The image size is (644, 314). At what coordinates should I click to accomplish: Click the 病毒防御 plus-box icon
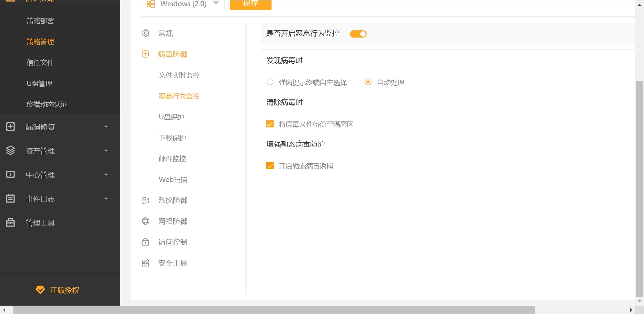pyautogui.click(x=146, y=54)
